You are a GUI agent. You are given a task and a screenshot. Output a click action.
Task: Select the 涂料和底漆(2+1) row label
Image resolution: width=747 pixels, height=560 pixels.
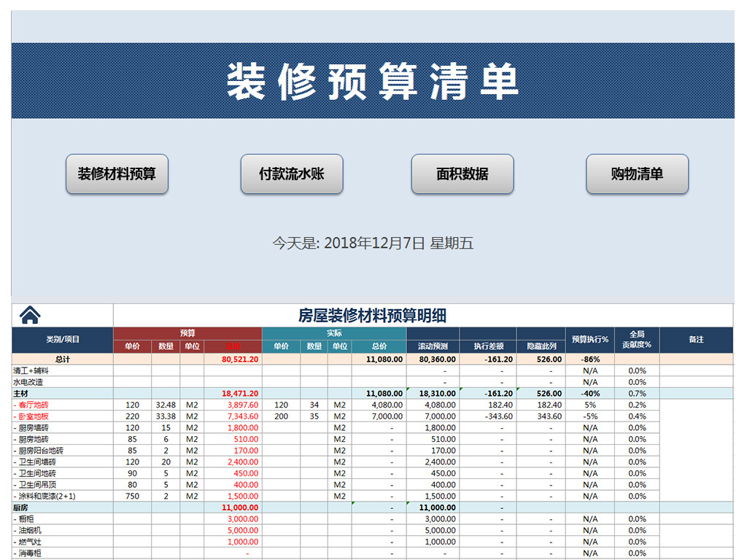(x=45, y=496)
